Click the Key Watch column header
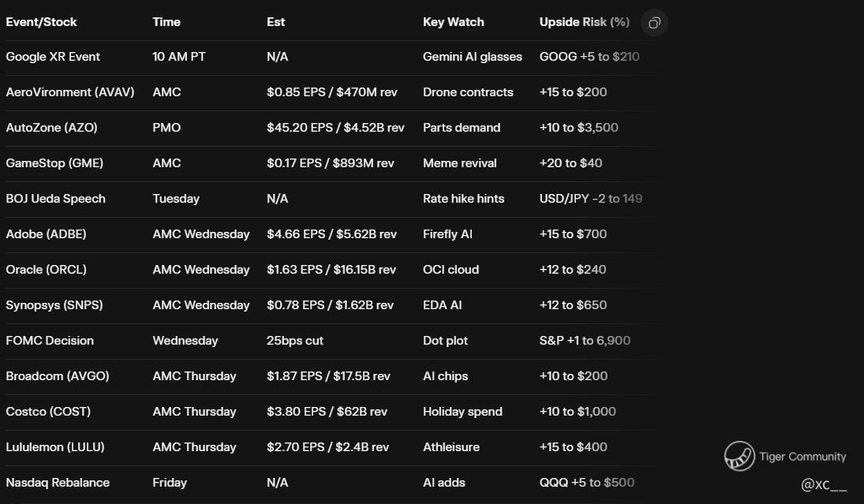Viewport: 864px width, 504px height. 453,22
